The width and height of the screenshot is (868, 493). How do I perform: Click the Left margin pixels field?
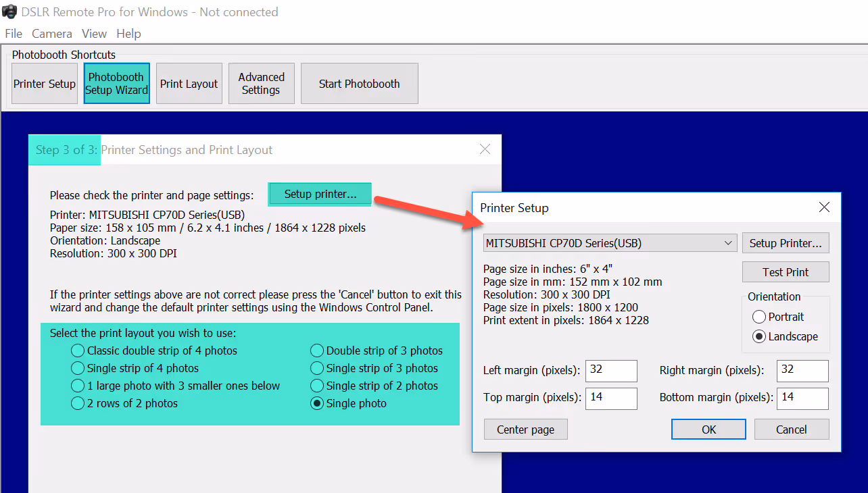click(x=611, y=371)
